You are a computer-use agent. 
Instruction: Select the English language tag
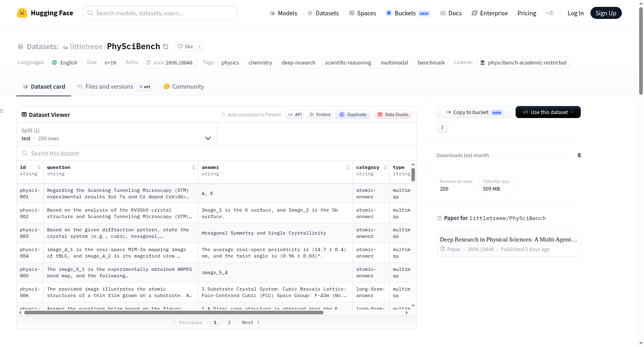point(65,62)
